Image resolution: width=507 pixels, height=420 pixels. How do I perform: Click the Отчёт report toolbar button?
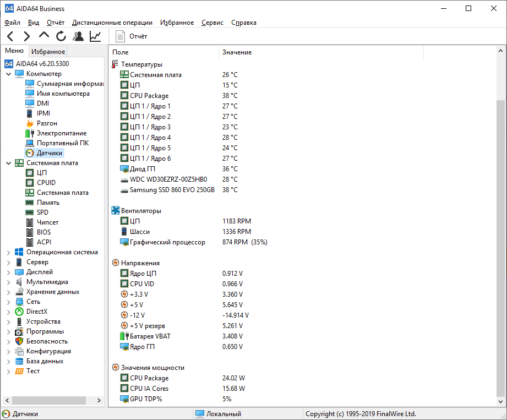(131, 36)
